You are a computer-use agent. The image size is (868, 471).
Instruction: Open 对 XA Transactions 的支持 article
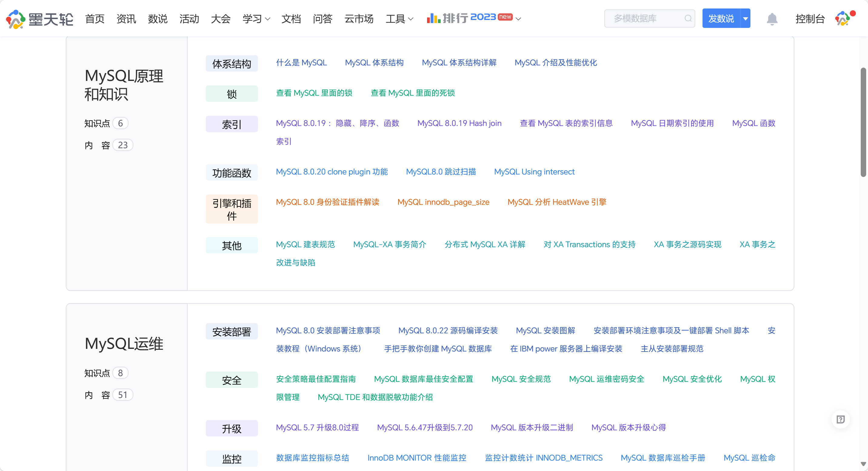coord(590,245)
